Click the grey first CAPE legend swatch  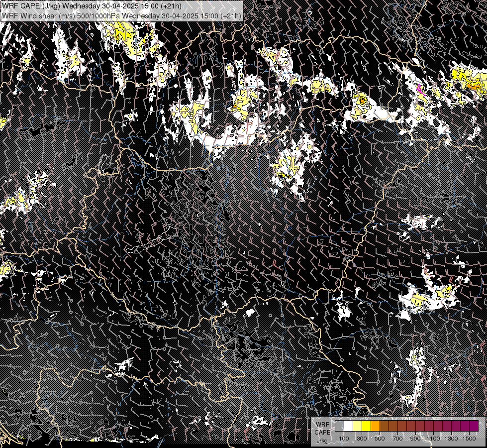339,426
